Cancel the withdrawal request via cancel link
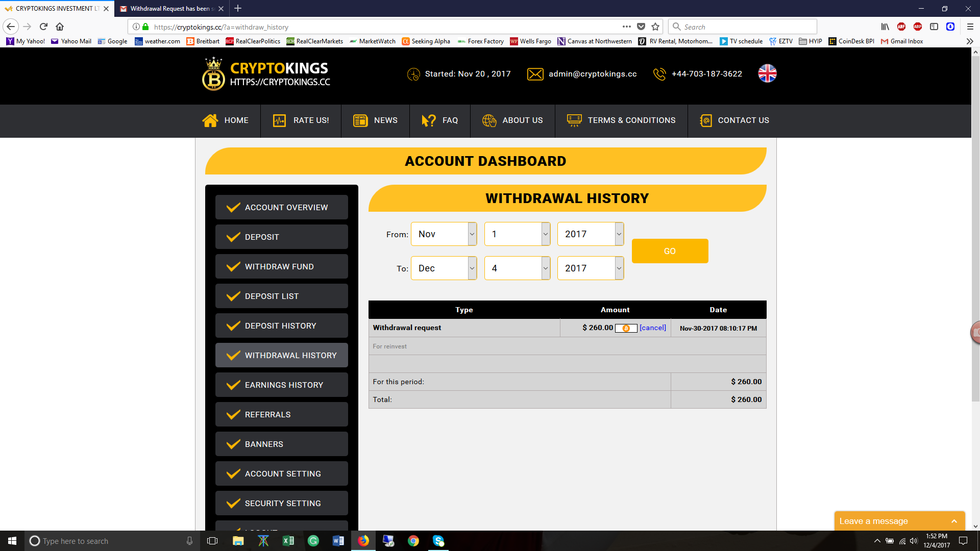 click(x=652, y=328)
